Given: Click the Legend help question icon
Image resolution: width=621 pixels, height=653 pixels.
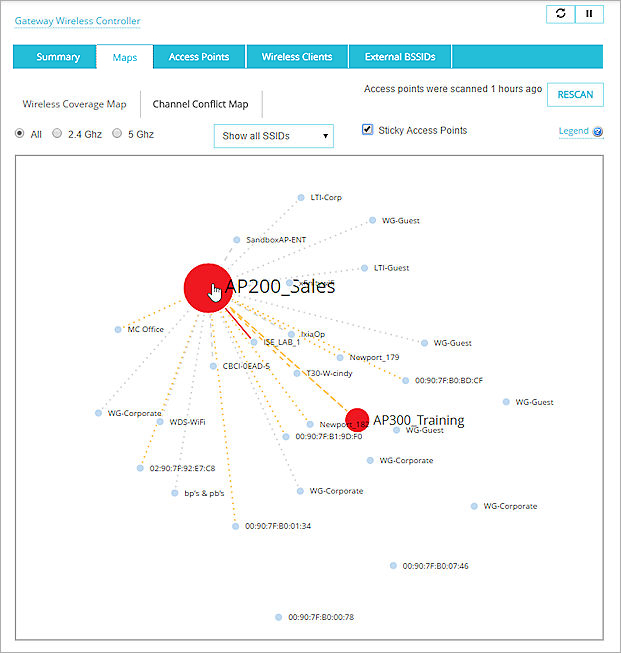Looking at the screenshot, I should 598,132.
